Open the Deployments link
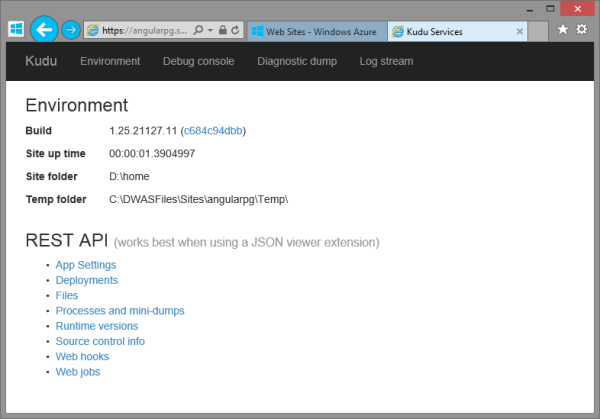Screen dimensions: 600x419 coord(87,280)
